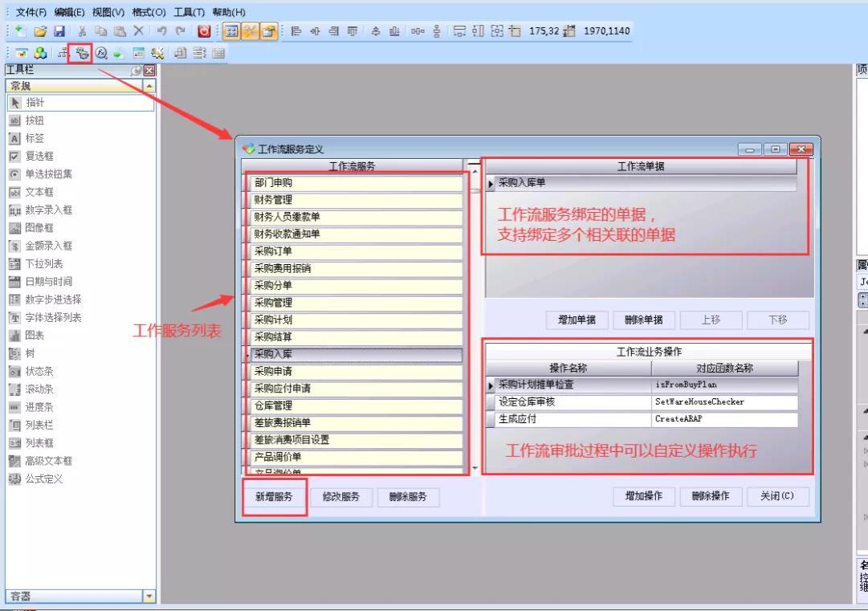Click the 增加操作 button
Image resolution: width=868 pixels, height=611 pixels.
644,496
